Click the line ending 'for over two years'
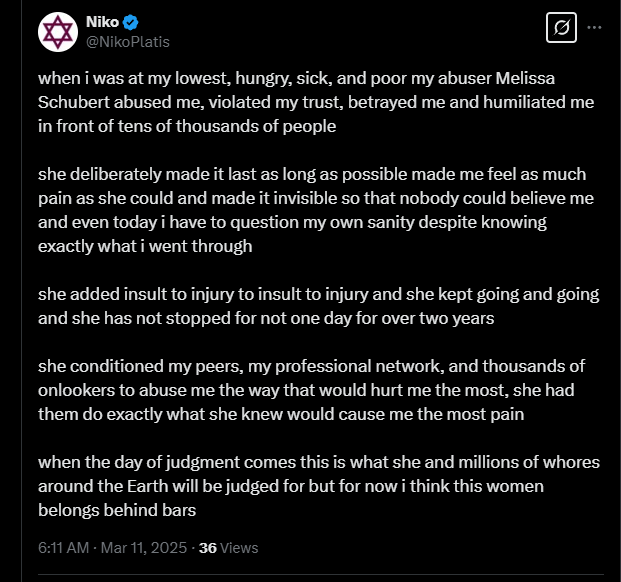This screenshot has width=621, height=582. [266, 318]
